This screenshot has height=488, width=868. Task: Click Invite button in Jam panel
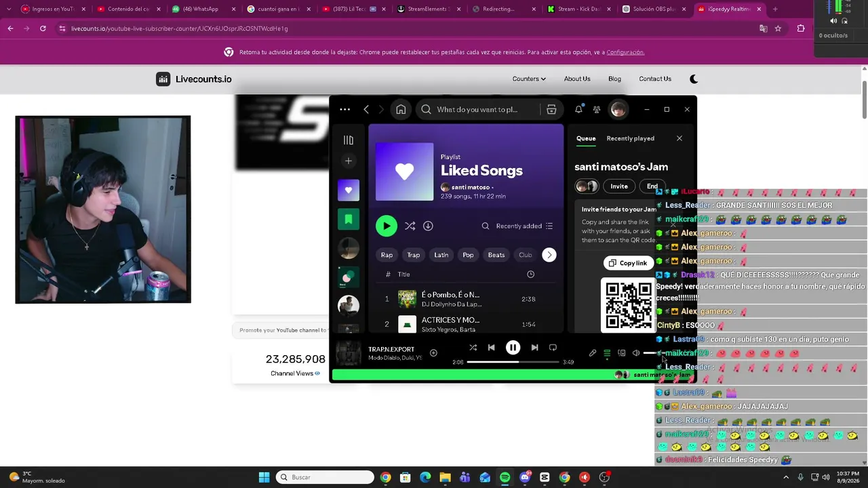tap(619, 186)
